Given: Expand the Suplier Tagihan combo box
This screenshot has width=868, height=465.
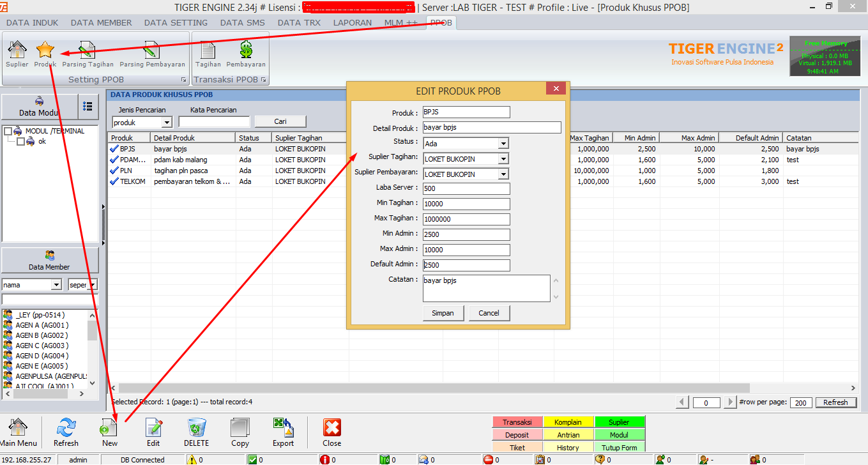Looking at the screenshot, I should 503,159.
